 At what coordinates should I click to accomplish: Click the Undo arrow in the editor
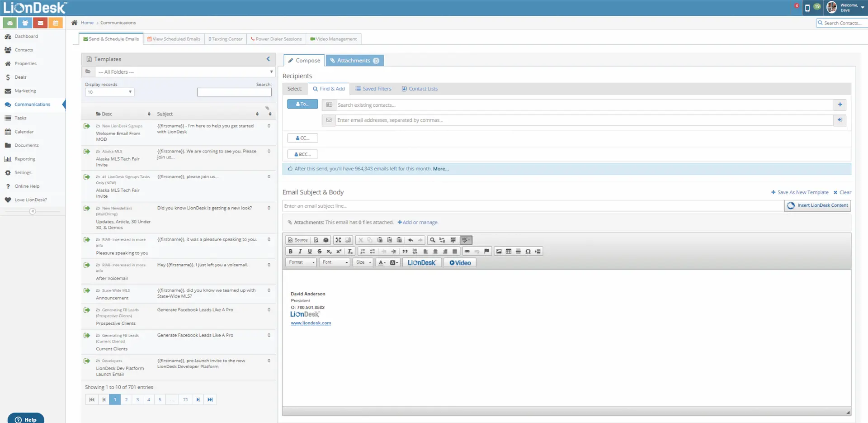[x=410, y=240]
